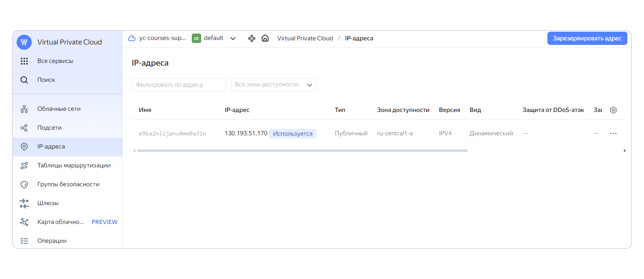Click the horizontal table scrollbar

coord(302,150)
